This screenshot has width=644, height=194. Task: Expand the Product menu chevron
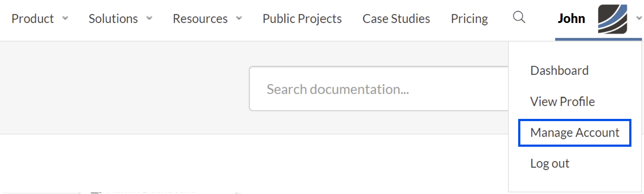(x=65, y=18)
